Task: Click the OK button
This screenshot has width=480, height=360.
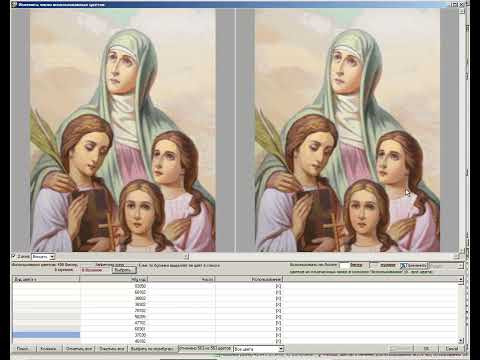Action: 426,348
